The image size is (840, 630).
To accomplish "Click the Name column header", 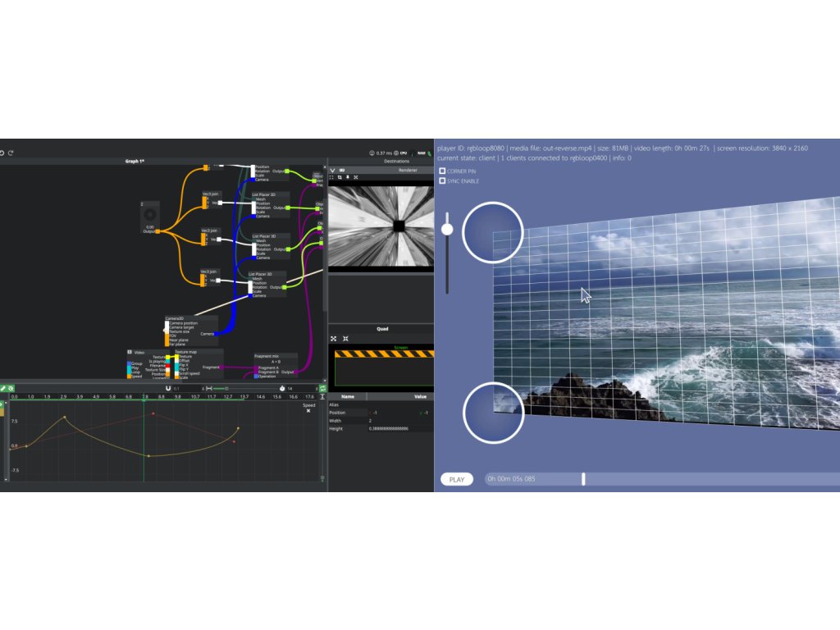I will point(348,396).
